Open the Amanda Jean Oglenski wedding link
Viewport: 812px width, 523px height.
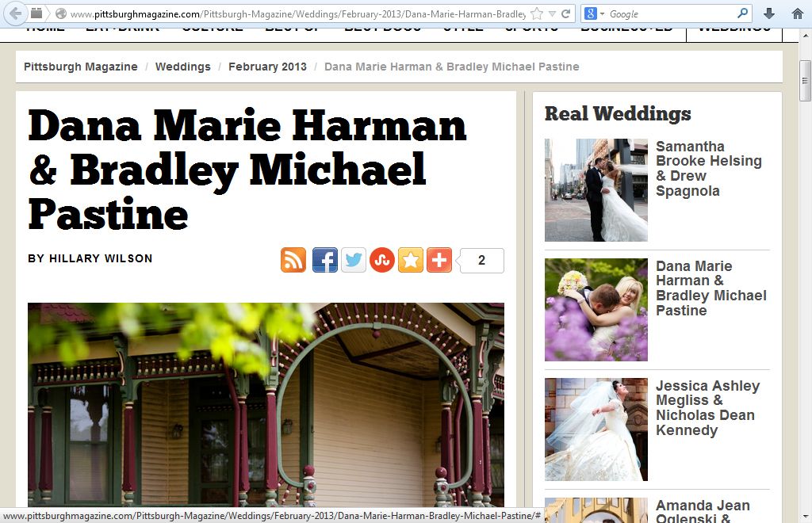pyautogui.click(x=703, y=510)
